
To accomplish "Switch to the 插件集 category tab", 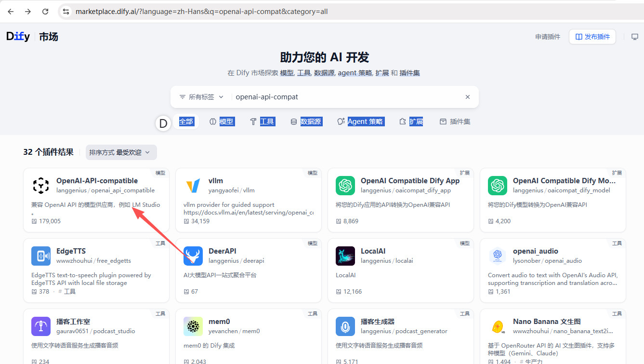I will point(455,121).
